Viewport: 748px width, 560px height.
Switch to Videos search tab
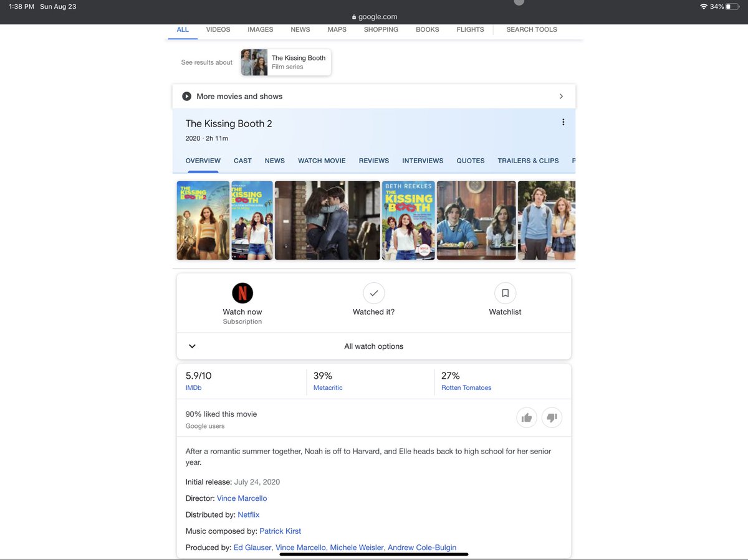(218, 29)
